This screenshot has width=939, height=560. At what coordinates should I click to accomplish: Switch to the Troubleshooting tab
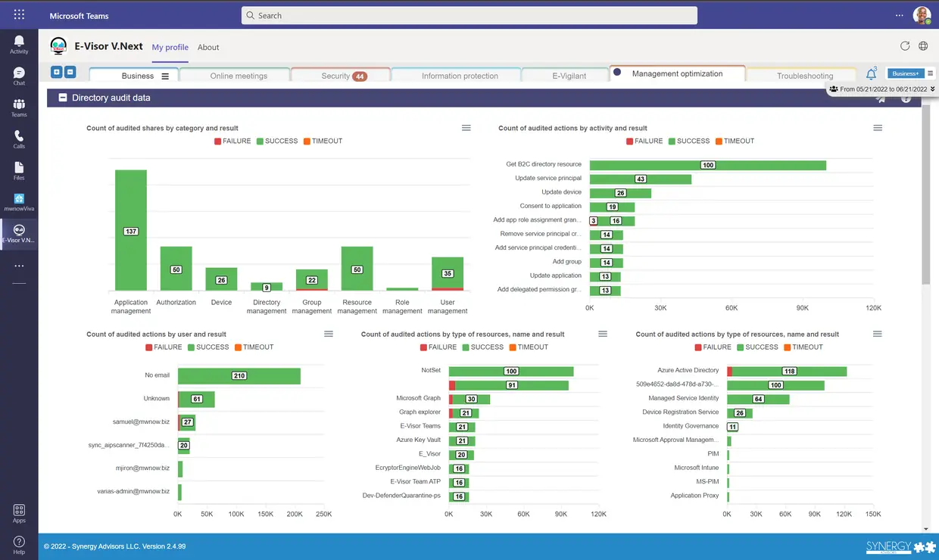coord(801,75)
